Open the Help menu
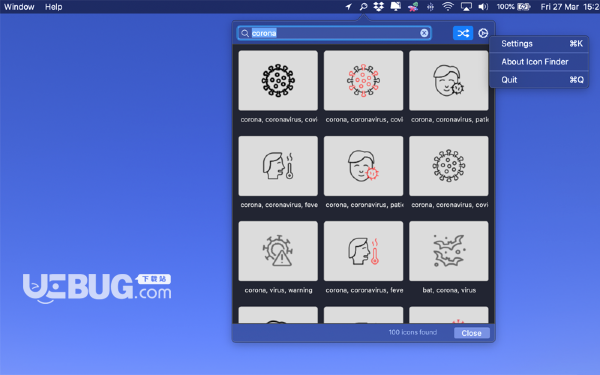The image size is (600, 375). 54,7
